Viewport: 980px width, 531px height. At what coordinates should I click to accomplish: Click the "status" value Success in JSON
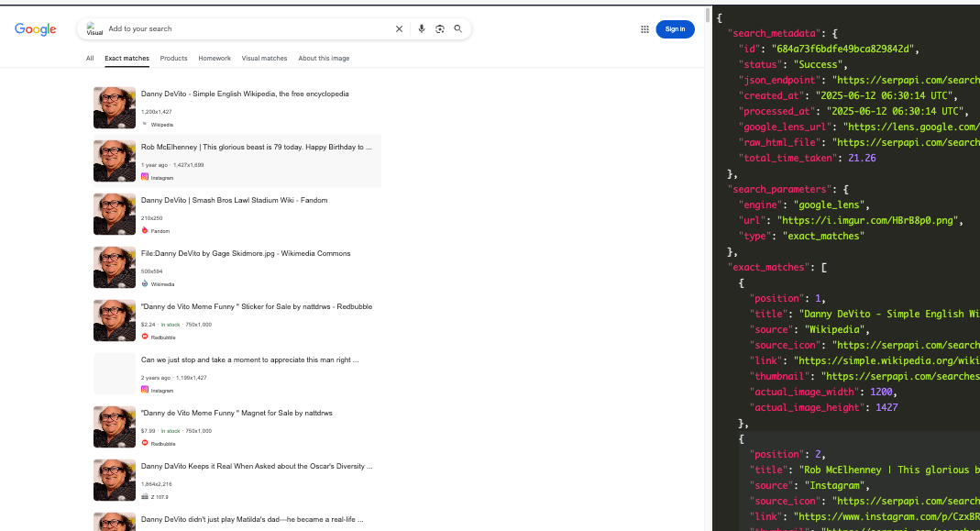pyautogui.click(x=818, y=64)
